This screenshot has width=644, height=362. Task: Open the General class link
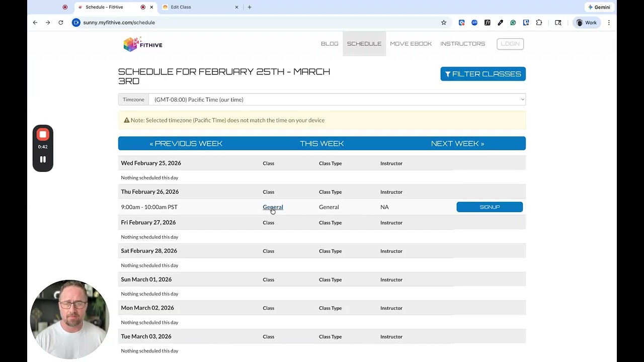coord(273,207)
